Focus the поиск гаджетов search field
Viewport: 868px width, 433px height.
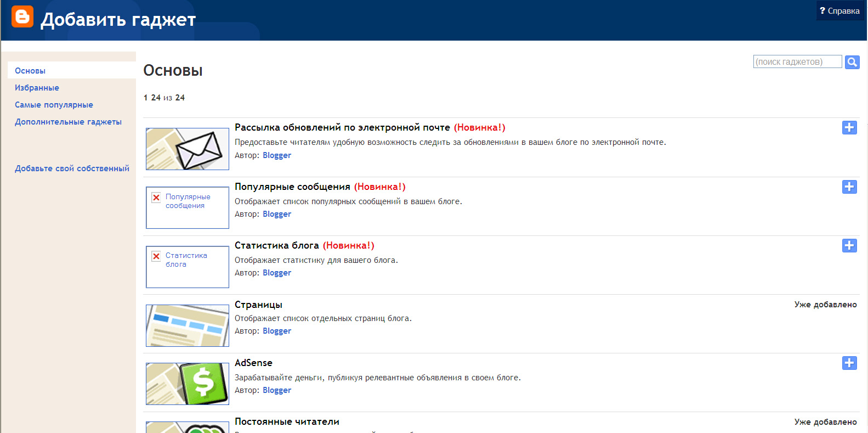797,61
